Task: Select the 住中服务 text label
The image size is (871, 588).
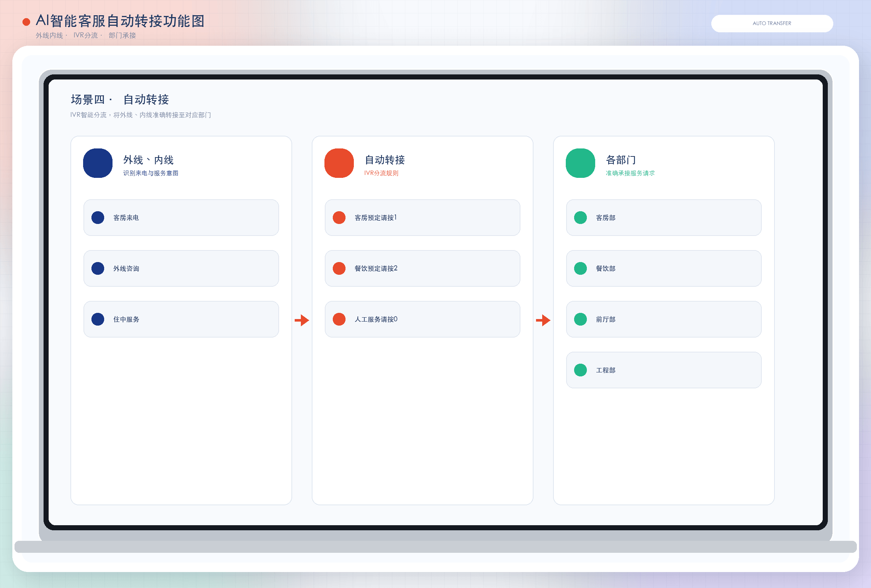Action: 126,319
